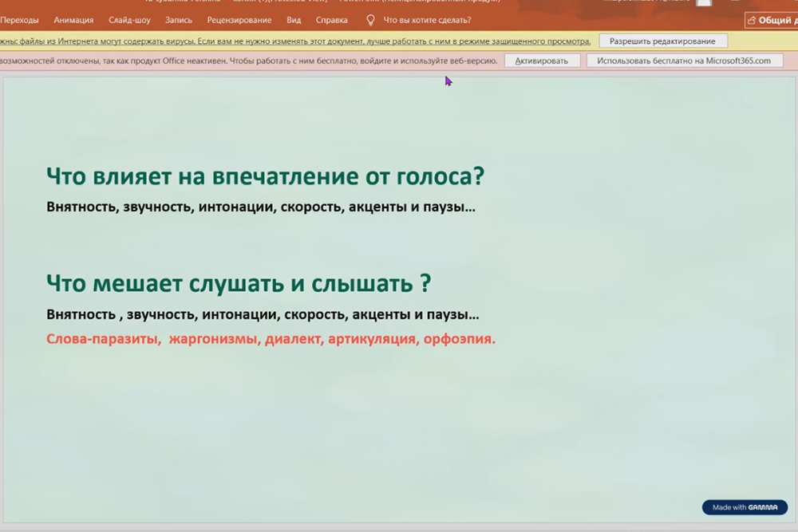Image resolution: width=798 pixels, height=532 pixels.
Task: Switch to the Анимация tab
Action: pos(73,20)
